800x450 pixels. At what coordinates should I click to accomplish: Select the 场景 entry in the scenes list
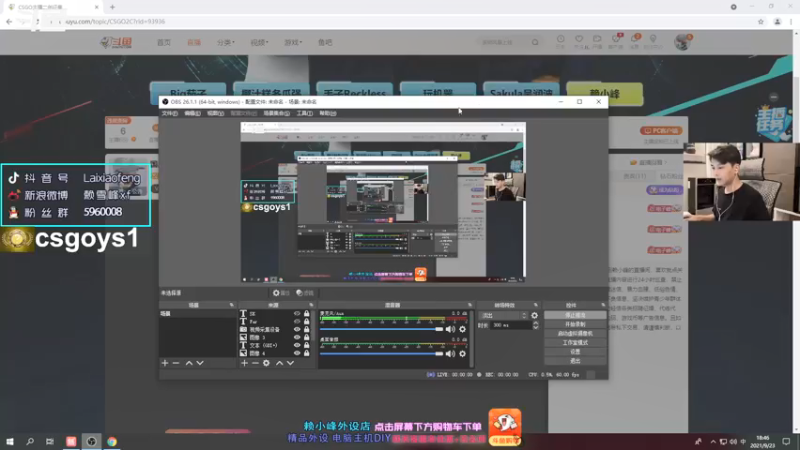tap(198, 314)
